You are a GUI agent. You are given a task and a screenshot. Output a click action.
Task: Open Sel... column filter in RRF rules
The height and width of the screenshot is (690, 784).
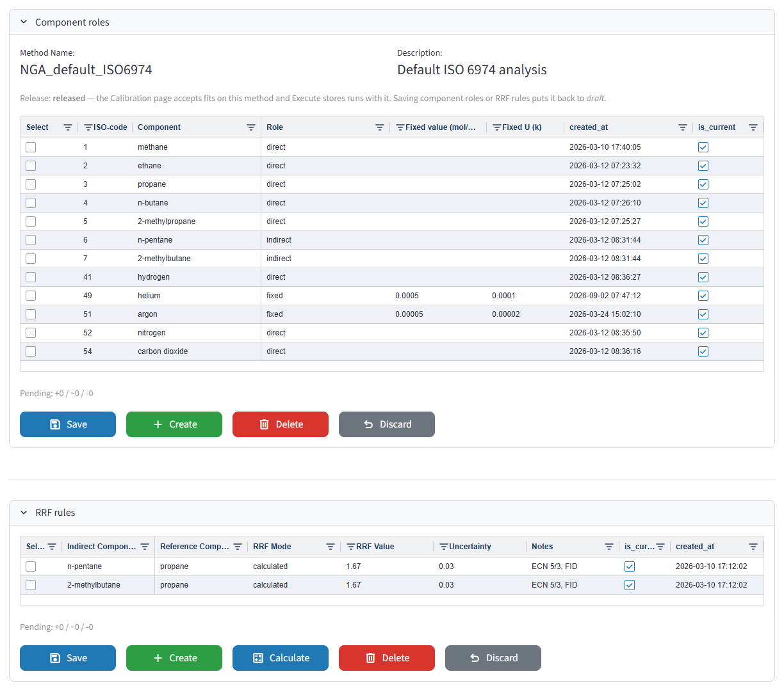(x=52, y=547)
